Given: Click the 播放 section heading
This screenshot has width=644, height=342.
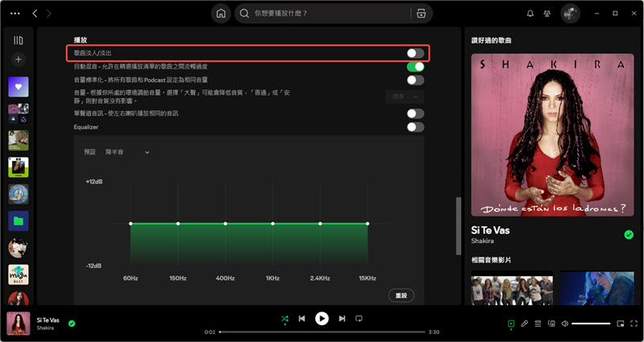Looking at the screenshot, I should pyautogui.click(x=80, y=40).
